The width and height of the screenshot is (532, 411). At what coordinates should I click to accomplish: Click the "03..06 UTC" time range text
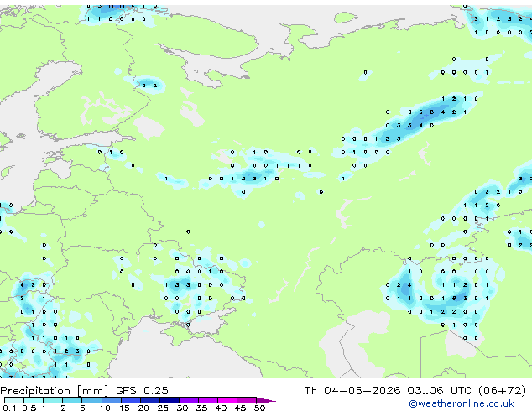(440, 391)
